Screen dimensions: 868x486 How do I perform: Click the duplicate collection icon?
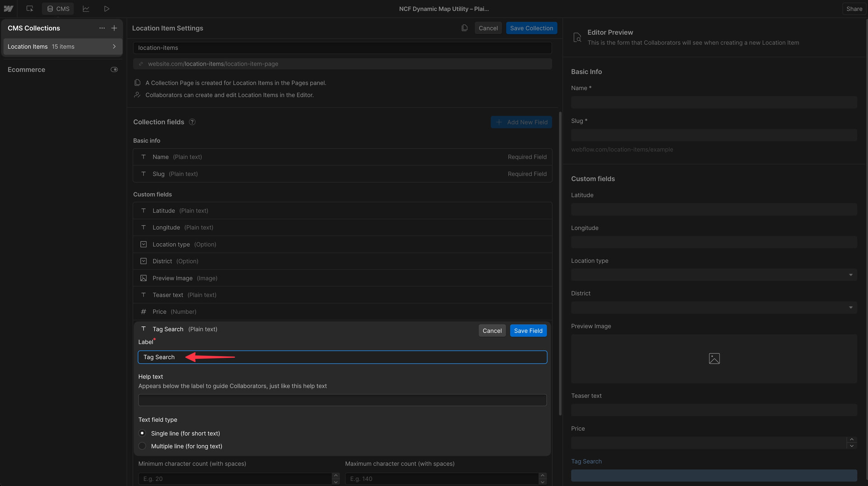464,28
